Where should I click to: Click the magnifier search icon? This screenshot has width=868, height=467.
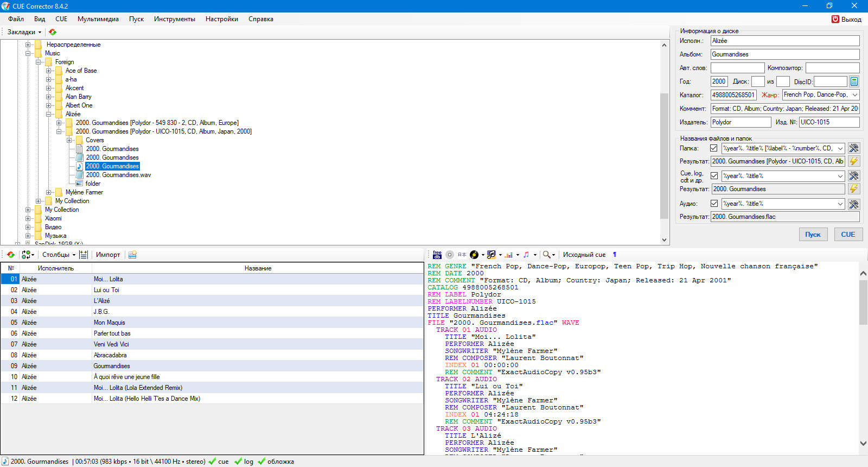(x=546, y=255)
